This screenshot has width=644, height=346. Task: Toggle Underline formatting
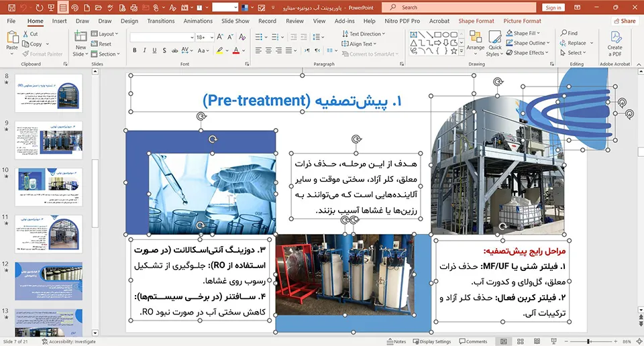pos(154,50)
